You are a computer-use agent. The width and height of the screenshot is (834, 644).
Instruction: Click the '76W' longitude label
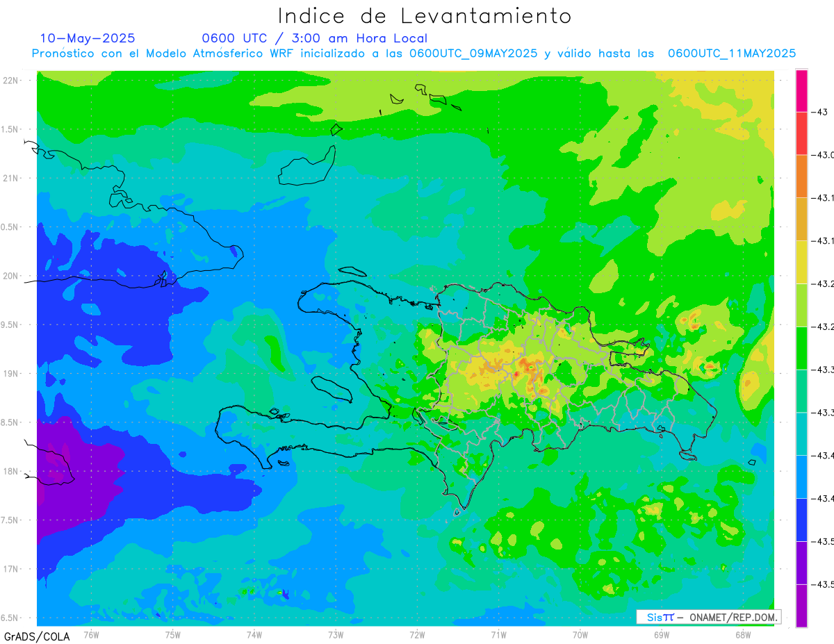(91, 635)
